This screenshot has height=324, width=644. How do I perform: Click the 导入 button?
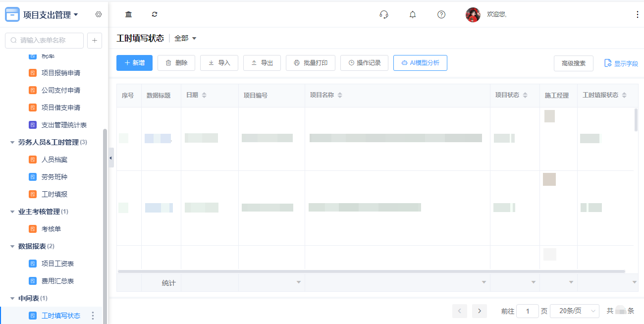click(219, 63)
